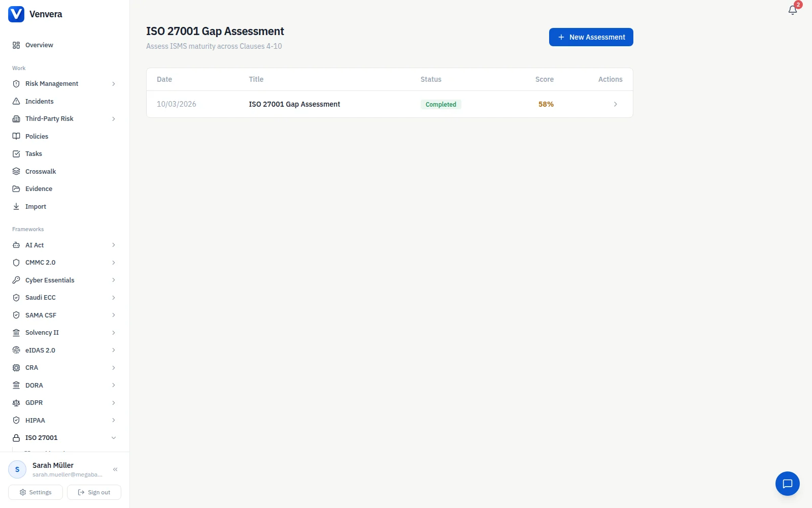The image size is (812, 508).
Task: Open Settings
Action: pyautogui.click(x=36, y=492)
